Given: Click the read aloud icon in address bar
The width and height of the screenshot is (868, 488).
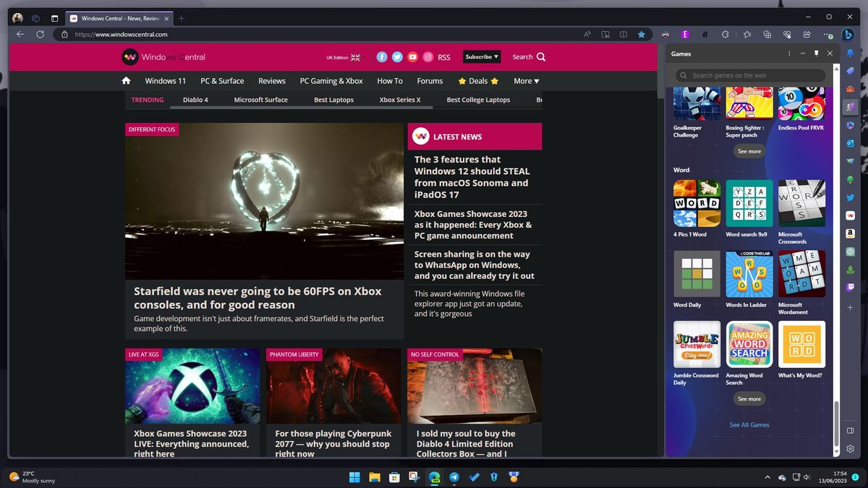Looking at the screenshot, I should tap(587, 34).
